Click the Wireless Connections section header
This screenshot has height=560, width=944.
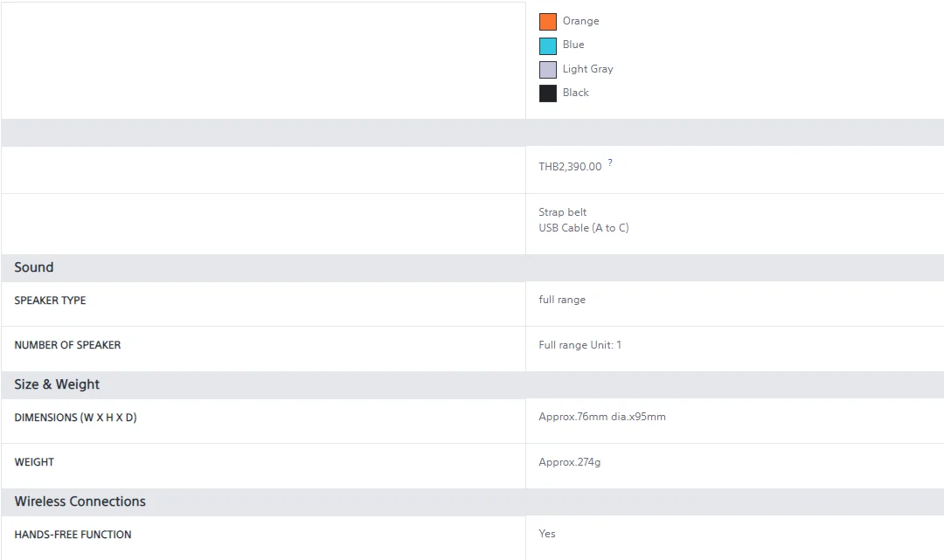tap(80, 501)
